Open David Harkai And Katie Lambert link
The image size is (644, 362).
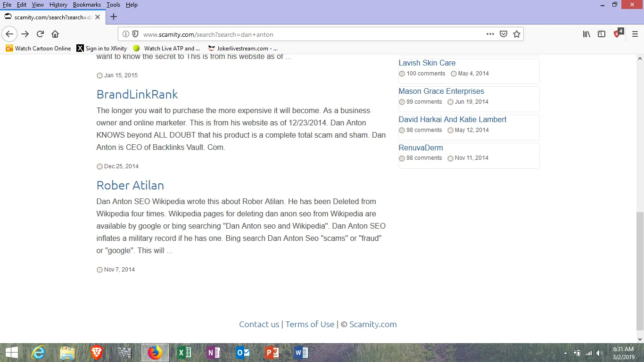pyautogui.click(x=453, y=119)
